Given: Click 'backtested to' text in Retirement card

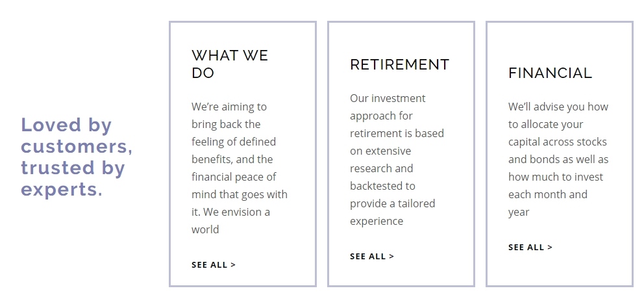Looking at the screenshot, I should pos(382,186).
